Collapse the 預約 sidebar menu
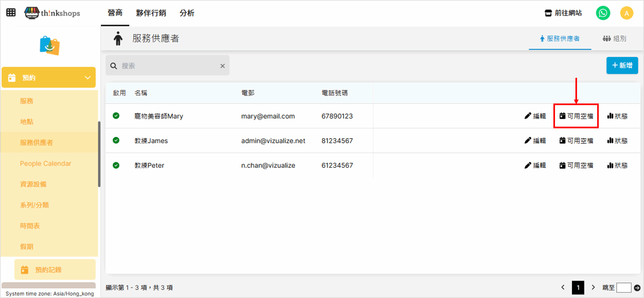Image resolution: width=644 pixels, height=298 pixels. [x=87, y=78]
